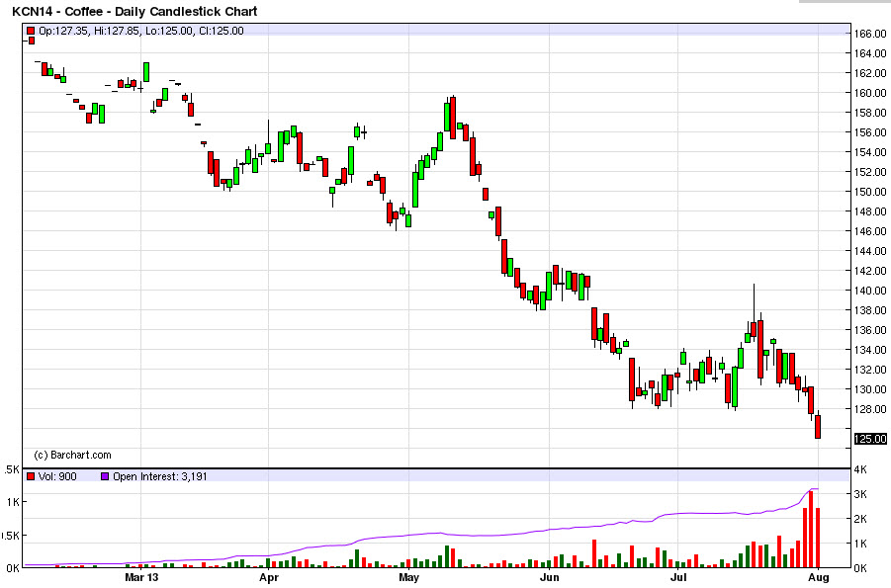Click the last red candlestick closing at 125.00

point(818,427)
